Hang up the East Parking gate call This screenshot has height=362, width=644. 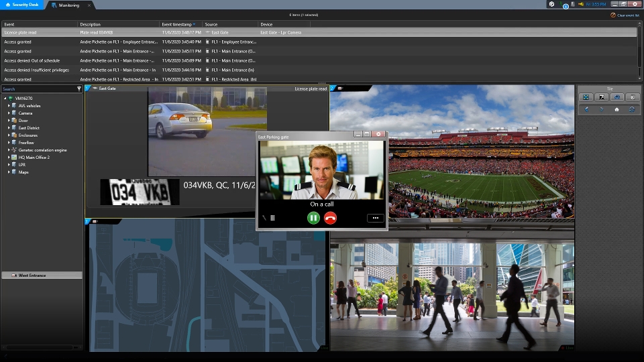click(x=330, y=218)
